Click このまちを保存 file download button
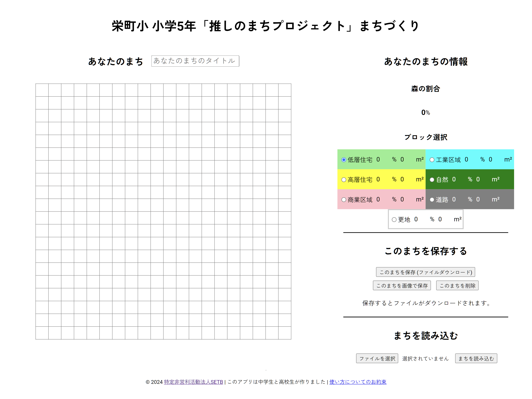Viewport: 532px width, 399px height. pyautogui.click(x=425, y=272)
